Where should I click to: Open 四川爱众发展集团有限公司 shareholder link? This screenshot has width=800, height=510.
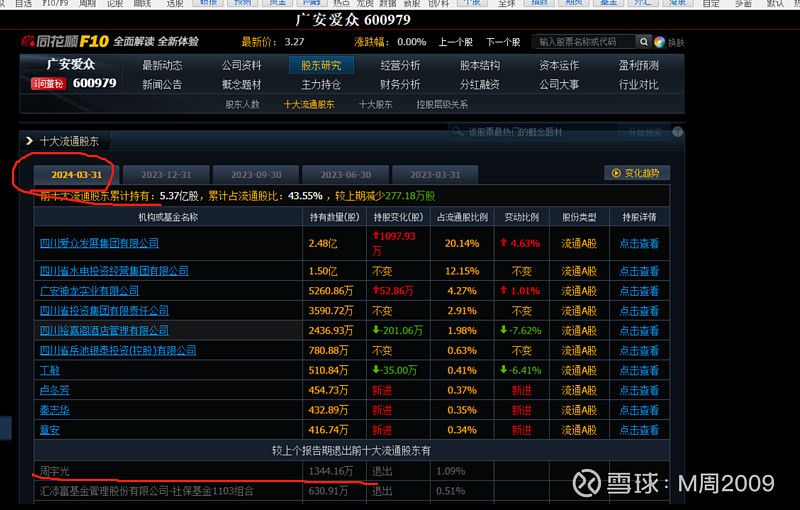coord(99,243)
